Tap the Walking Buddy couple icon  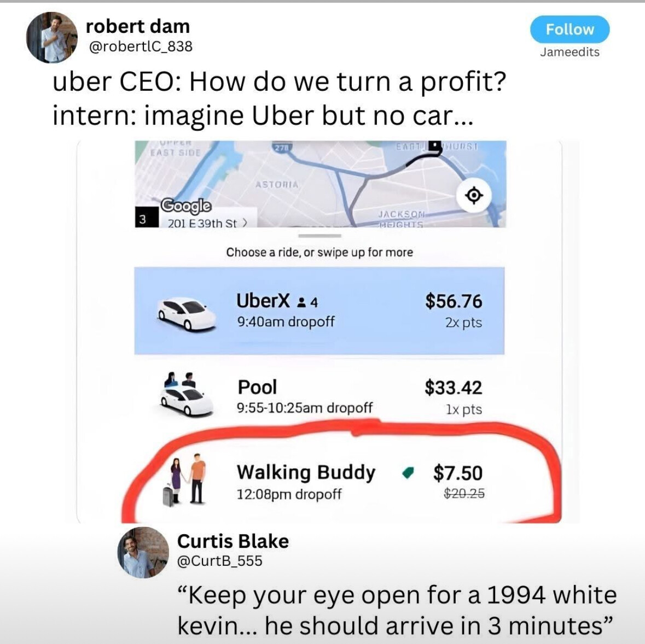pos(185,480)
